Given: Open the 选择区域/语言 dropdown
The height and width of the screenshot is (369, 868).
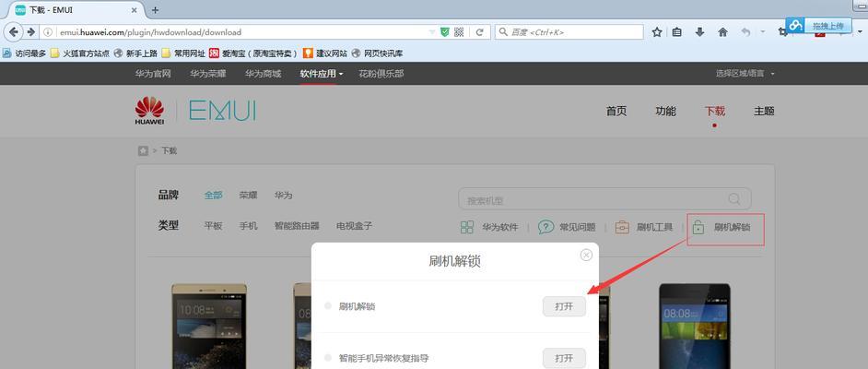Looking at the screenshot, I should click(x=745, y=74).
